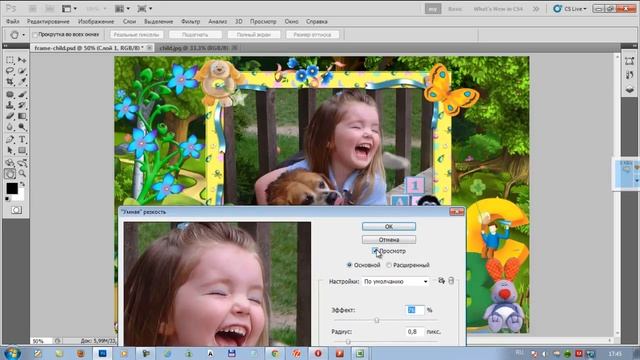Open the Редактирование menu
The image size is (640, 360).
click(48, 22)
